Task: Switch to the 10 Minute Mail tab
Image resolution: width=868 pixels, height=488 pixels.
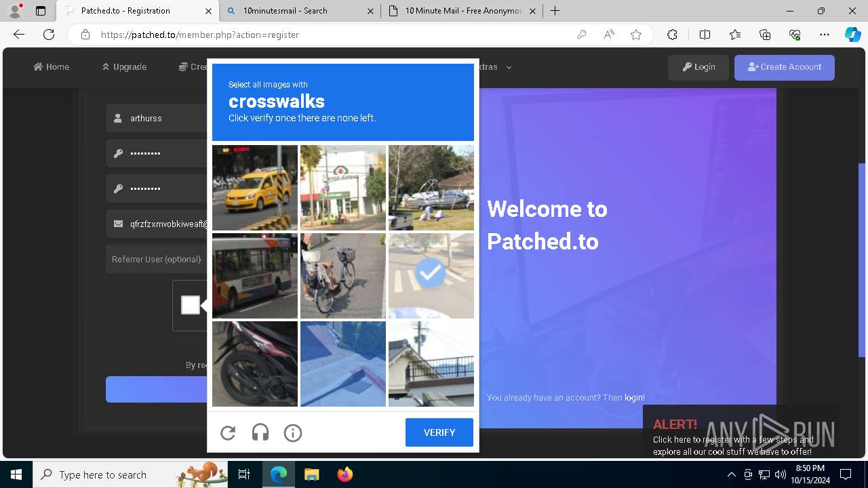Action: click(461, 11)
